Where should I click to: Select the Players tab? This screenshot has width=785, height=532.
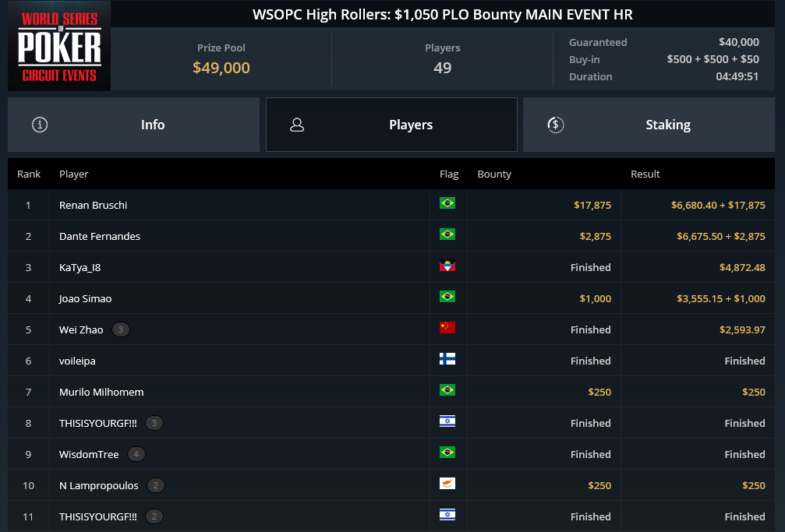pos(391,125)
